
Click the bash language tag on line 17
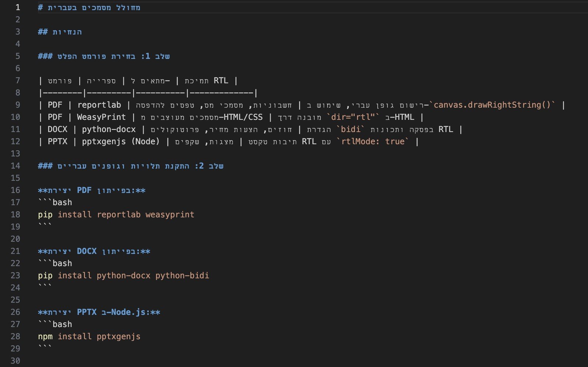click(62, 202)
